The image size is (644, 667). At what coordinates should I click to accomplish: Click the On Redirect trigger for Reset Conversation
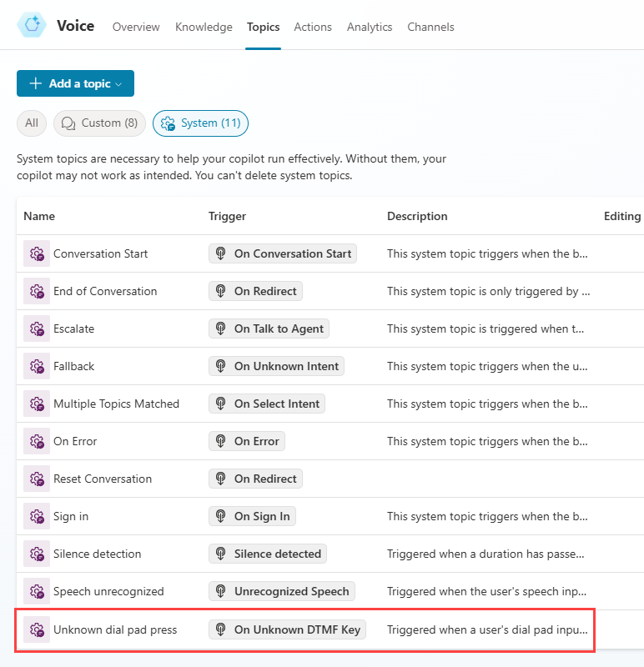255,479
